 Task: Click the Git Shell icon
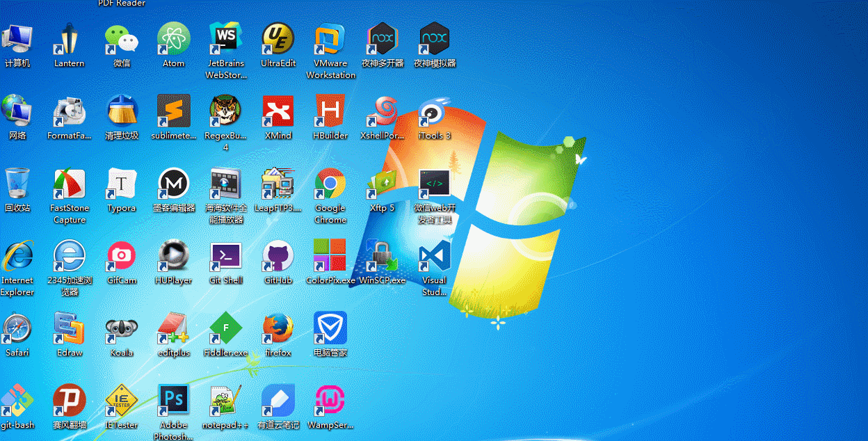pyautogui.click(x=226, y=256)
